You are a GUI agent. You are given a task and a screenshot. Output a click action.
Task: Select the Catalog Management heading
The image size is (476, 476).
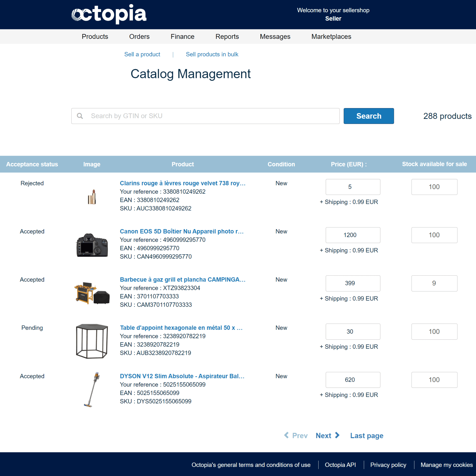(190, 74)
